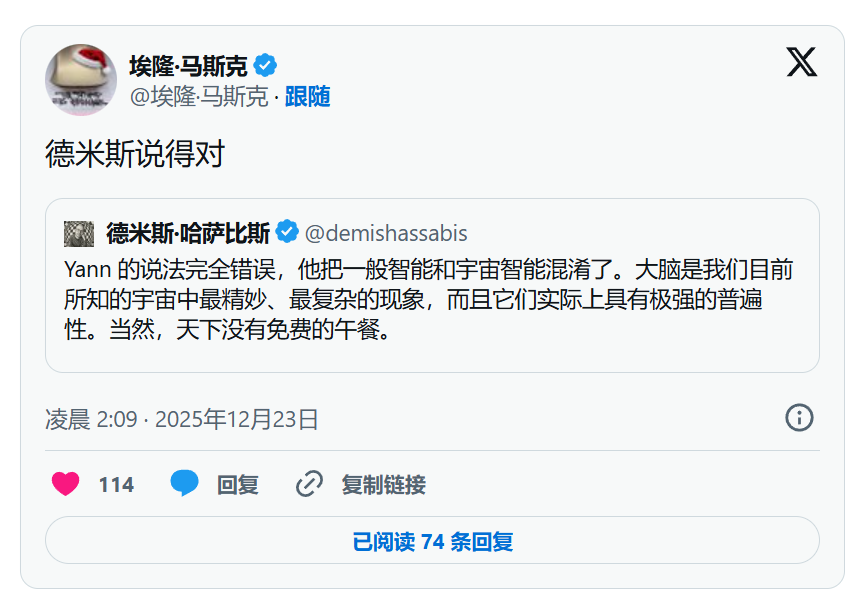This screenshot has width=853, height=615.
Task: Click the pink heart like icon
Action: 65,484
